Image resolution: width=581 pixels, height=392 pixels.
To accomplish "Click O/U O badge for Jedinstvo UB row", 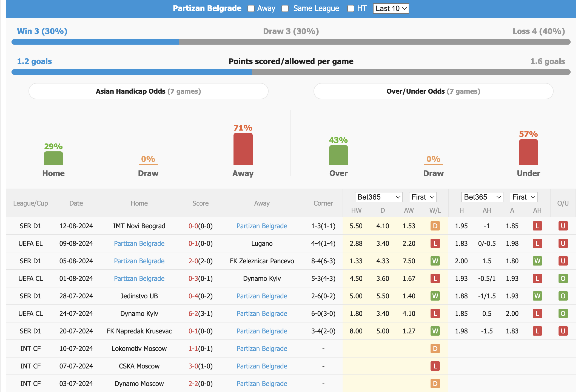I will (x=563, y=296).
